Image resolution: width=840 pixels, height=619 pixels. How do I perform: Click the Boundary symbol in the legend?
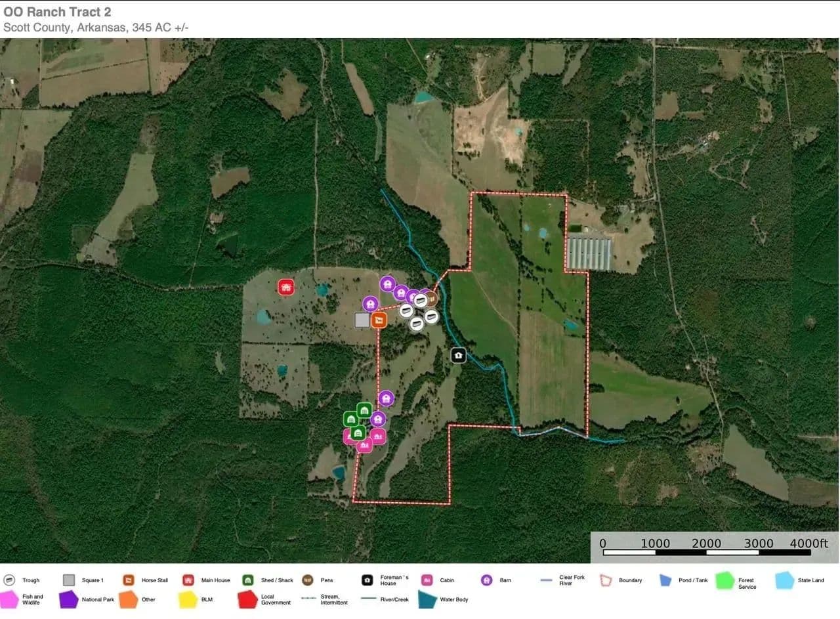pos(606,580)
